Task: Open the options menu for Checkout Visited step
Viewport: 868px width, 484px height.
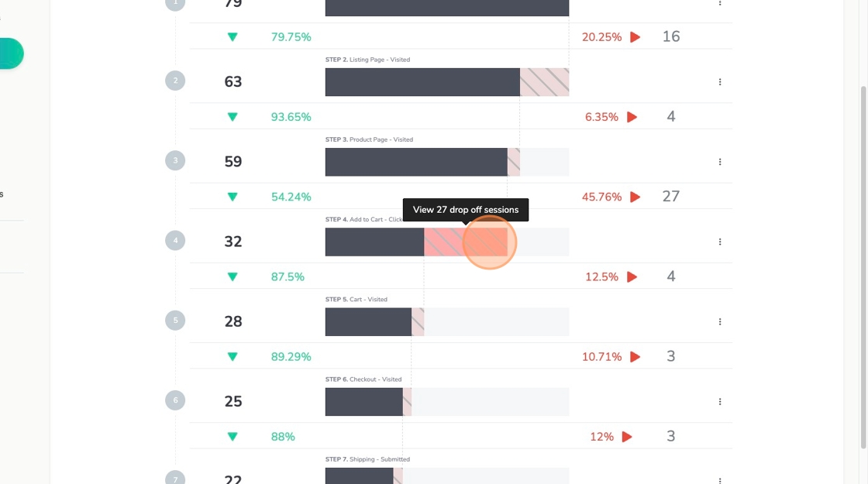Action: pyautogui.click(x=720, y=401)
